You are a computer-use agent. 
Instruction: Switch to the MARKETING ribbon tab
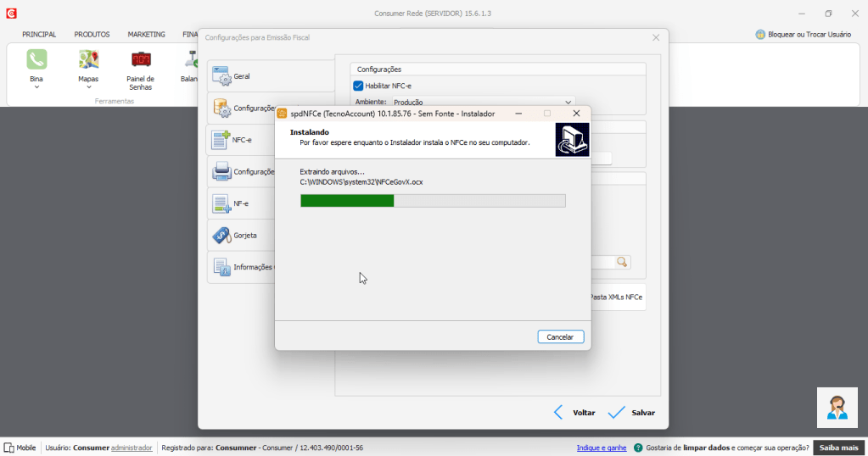coord(146,35)
